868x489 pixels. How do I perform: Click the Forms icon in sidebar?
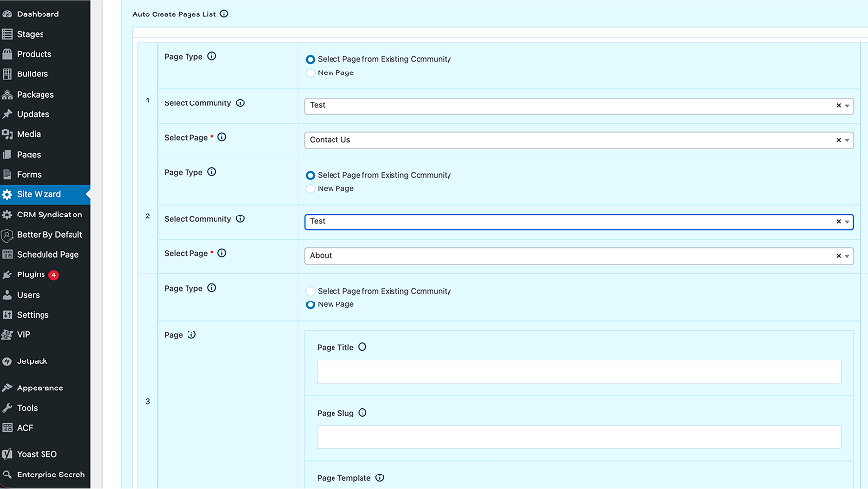[x=7, y=174]
